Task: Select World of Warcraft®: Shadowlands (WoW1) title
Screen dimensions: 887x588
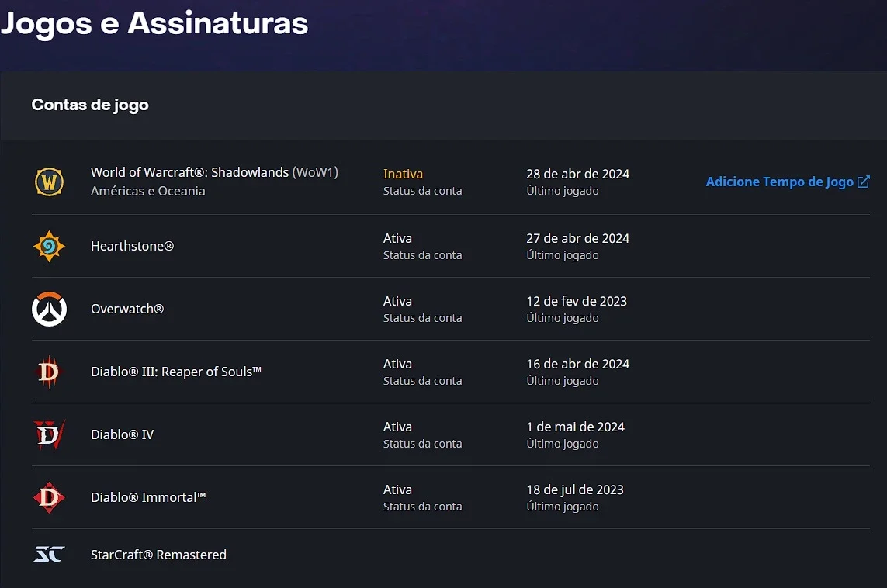Action: [214, 172]
